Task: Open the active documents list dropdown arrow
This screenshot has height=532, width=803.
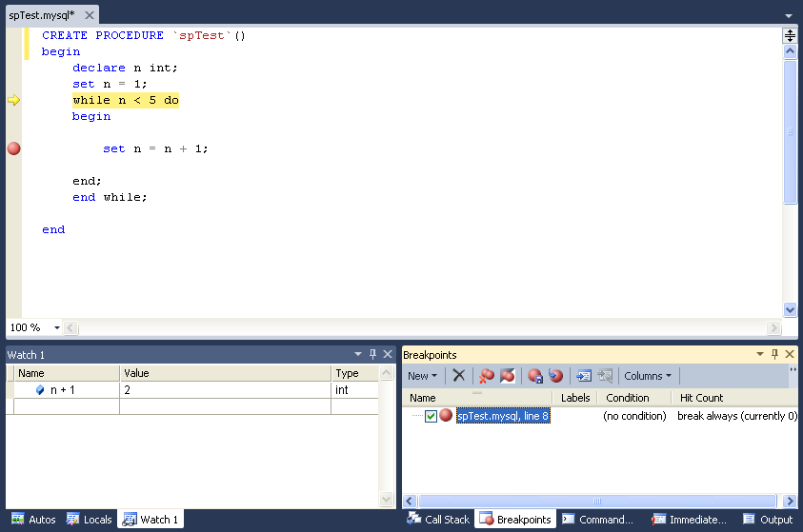Action: click(789, 16)
